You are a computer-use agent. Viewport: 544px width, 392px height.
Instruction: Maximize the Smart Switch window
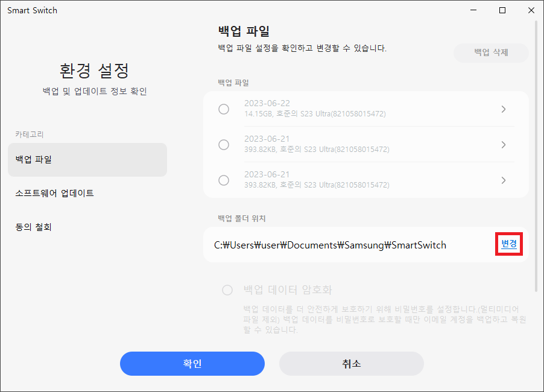click(502, 10)
